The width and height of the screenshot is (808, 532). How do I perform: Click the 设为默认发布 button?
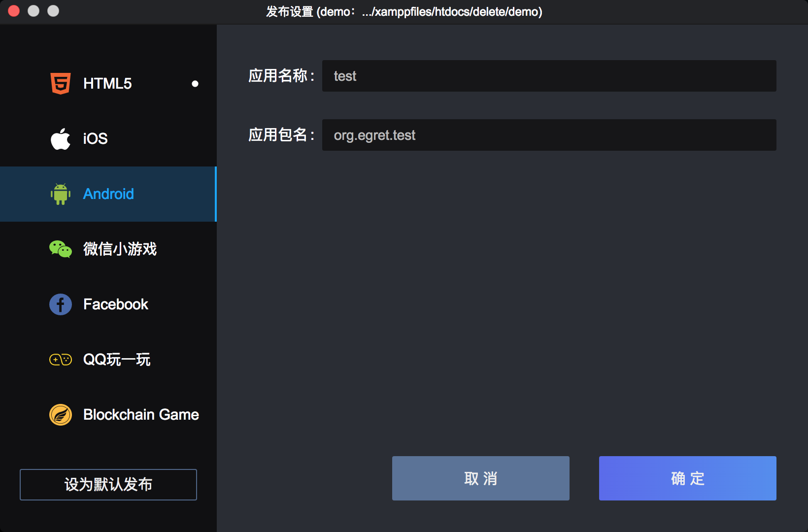(x=108, y=485)
